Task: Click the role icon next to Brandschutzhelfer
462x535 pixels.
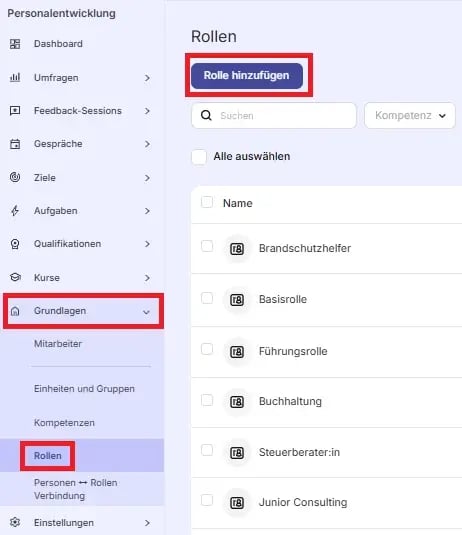Action: (237, 249)
